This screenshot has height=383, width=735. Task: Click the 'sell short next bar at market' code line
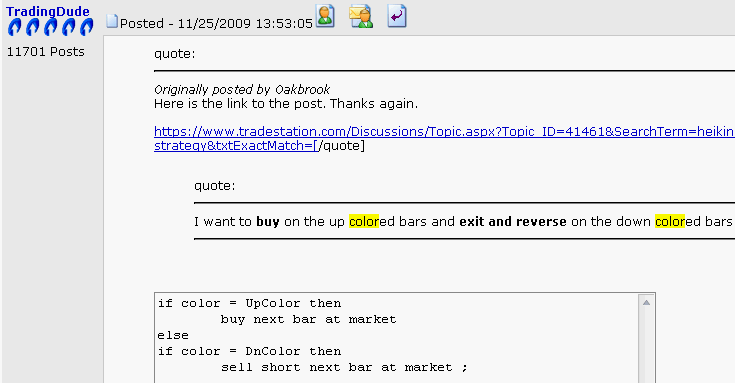344,368
